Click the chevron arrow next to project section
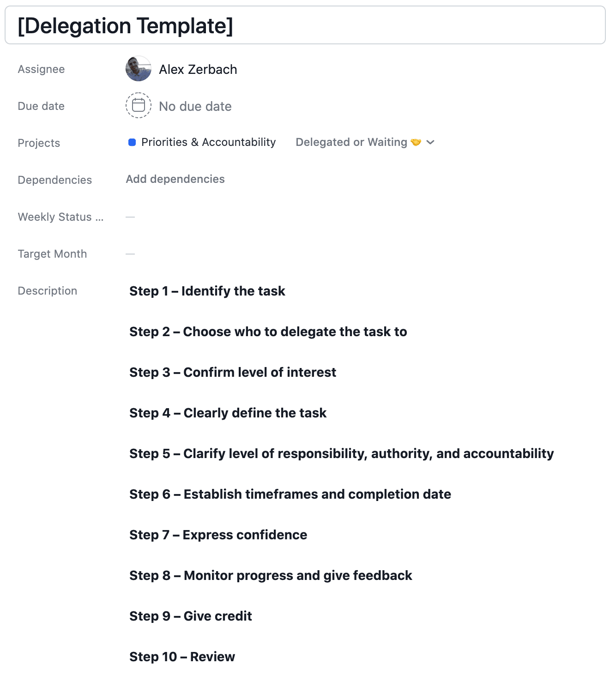Viewport: 616px width, 676px height. (x=430, y=142)
